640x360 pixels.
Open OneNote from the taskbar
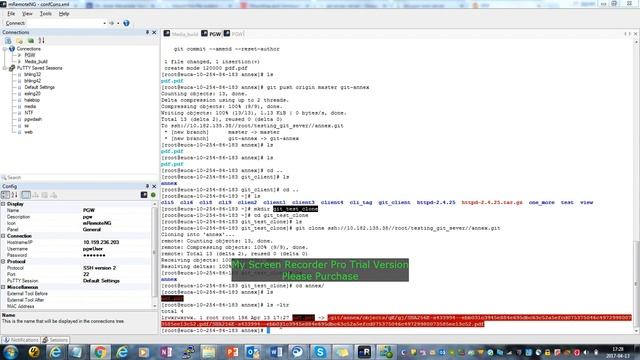(166, 352)
